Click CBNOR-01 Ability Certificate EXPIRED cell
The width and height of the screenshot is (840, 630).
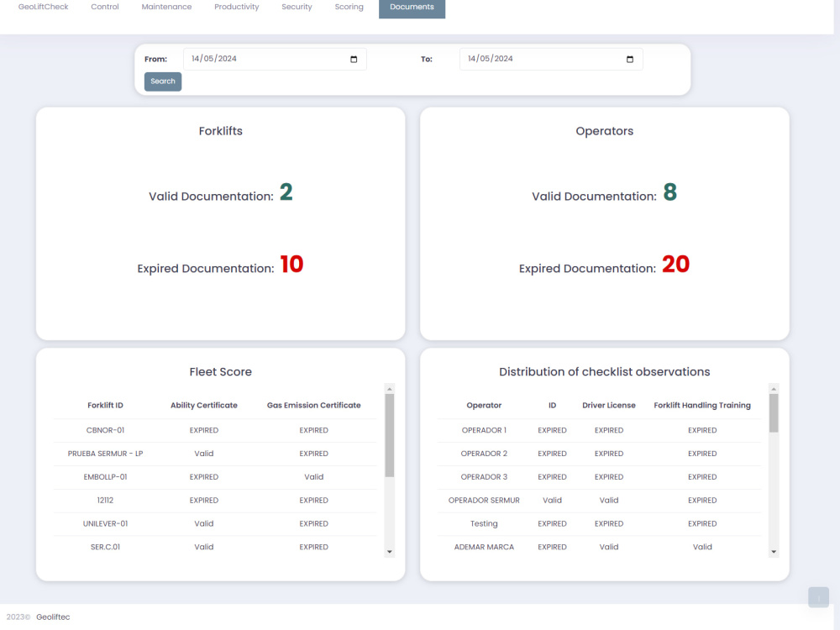204,430
